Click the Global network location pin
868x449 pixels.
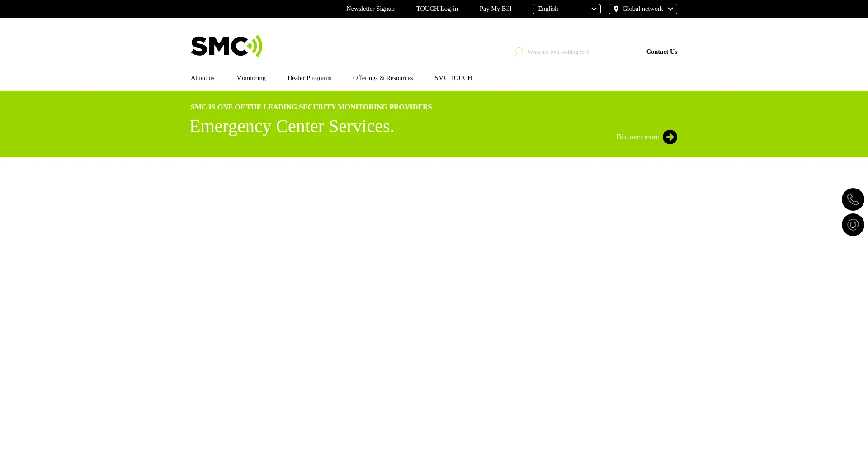[x=616, y=9]
